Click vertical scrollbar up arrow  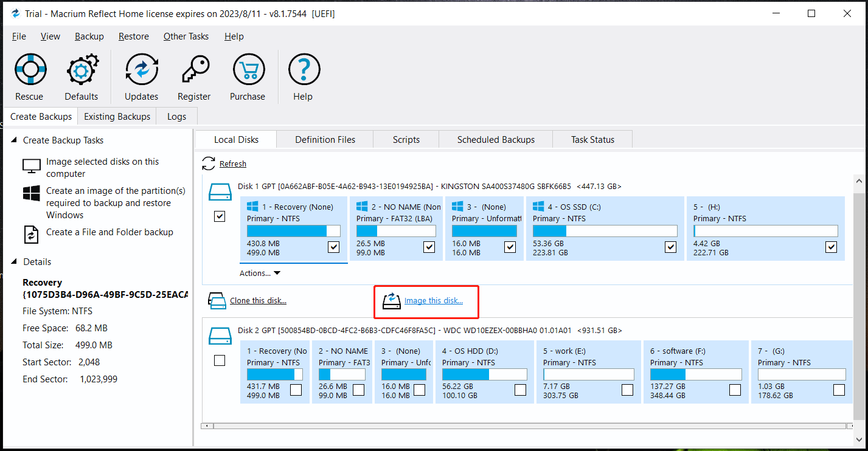point(858,181)
